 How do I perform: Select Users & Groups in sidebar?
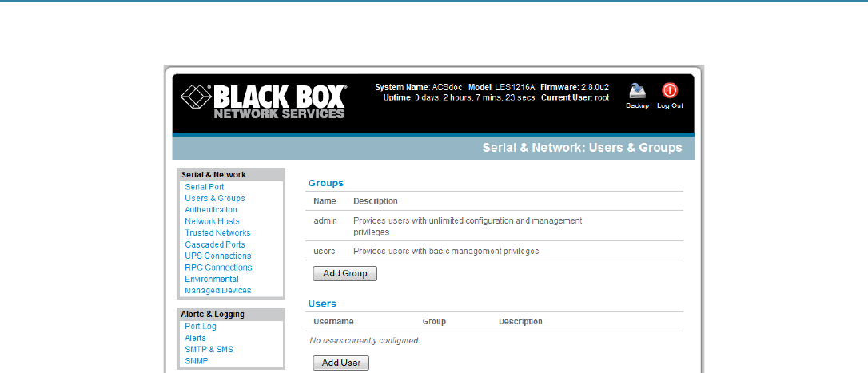click(x=214, y=198)
